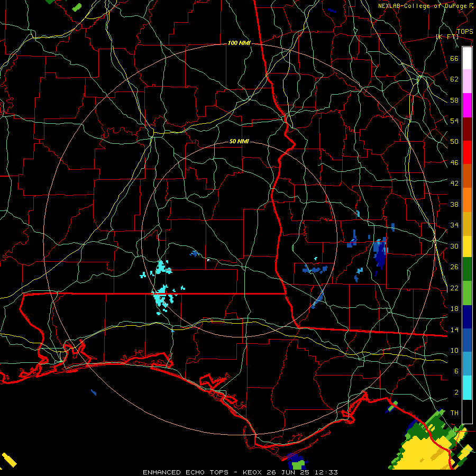Click the black threshold swatch in the legend
Viewport: 476px width, 476px height.
point(467,411)
